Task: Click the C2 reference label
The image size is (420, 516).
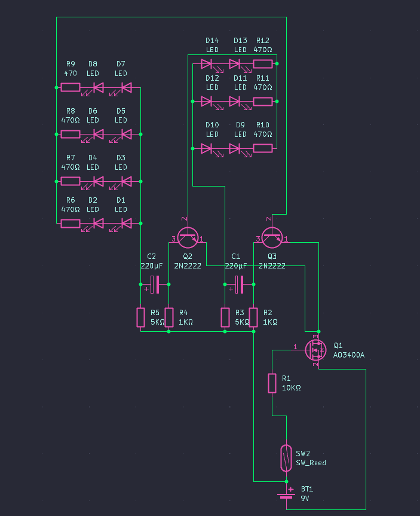Action: pos(151,257)
